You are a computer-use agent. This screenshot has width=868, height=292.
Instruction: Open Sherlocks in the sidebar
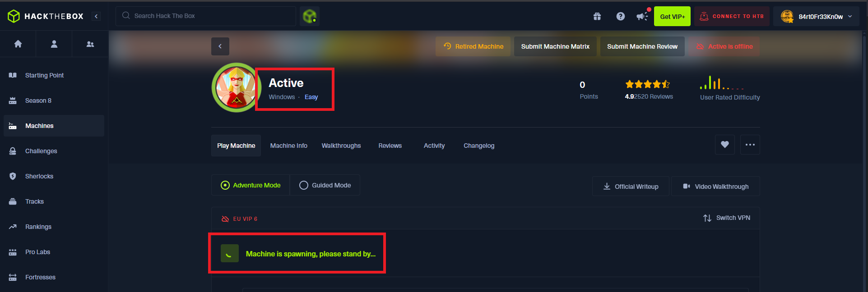(54, 176)
